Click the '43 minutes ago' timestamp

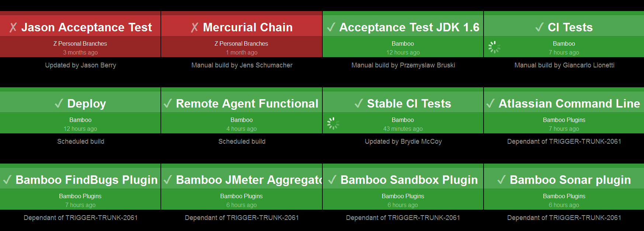(403, 129)
